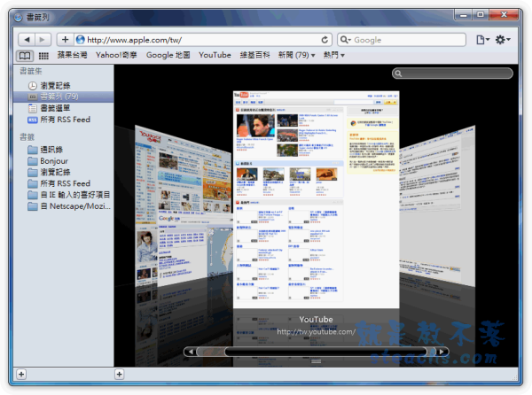Click the cover flow scrollbar left arrow
The width and height of the screenshot is (532, 395).
click(191, 352)
